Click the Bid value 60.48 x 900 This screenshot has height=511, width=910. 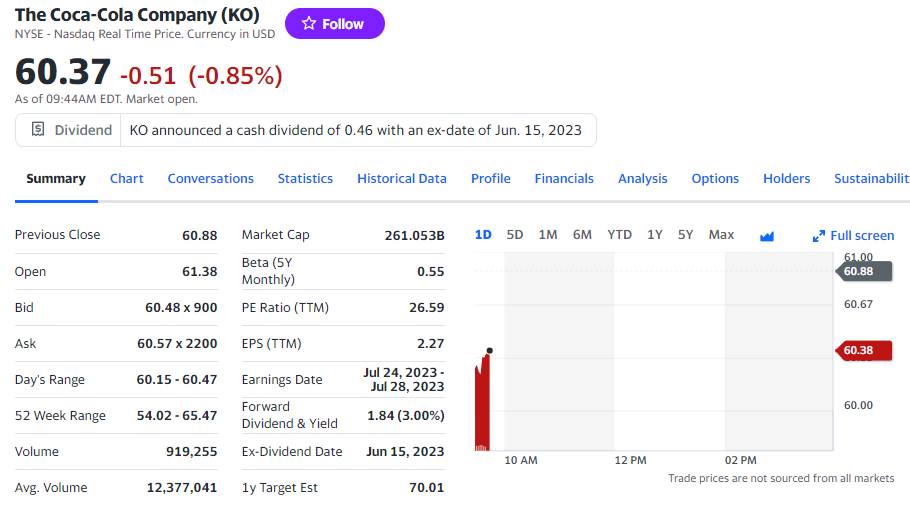(x=181, y=308)
